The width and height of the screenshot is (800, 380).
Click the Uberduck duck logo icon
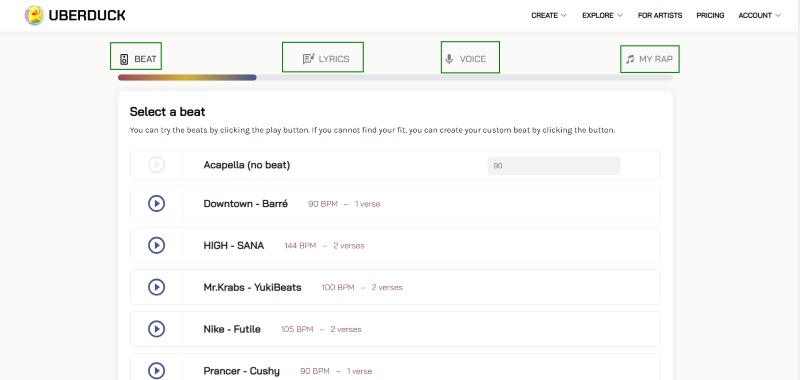point(34,15)
